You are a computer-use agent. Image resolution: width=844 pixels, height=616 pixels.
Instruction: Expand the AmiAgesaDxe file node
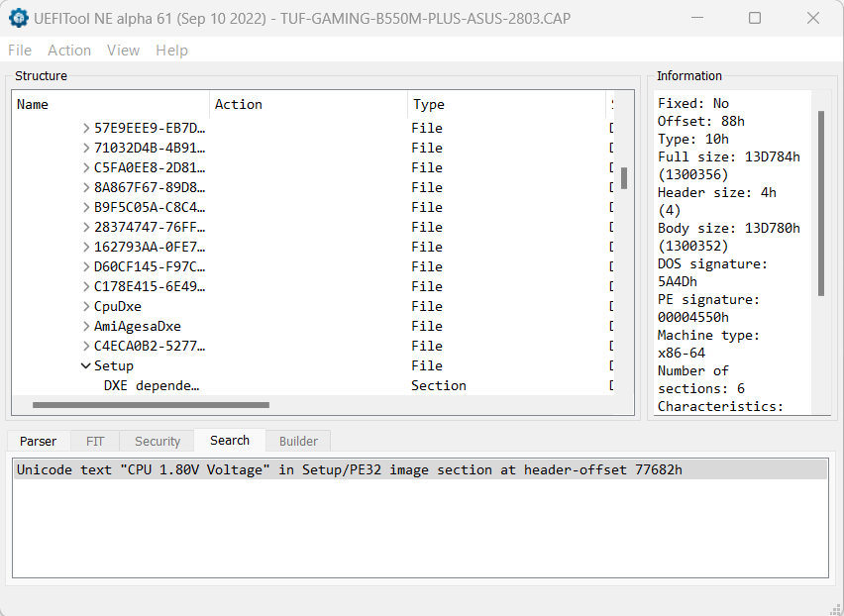[x=86, y=326]
